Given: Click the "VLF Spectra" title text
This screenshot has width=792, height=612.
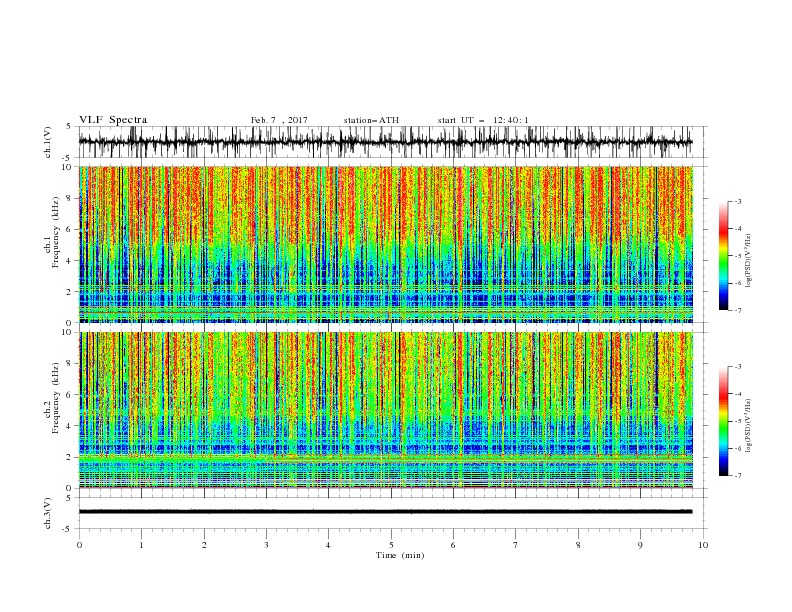Looking at the screenshot, I should pyautogui.click(x=113, y=120).
